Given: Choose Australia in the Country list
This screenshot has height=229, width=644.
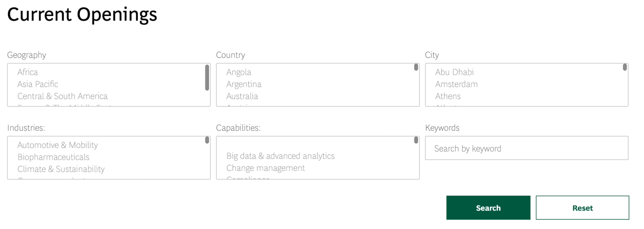Looking at the screenshot, I should [x=242, y=96].
